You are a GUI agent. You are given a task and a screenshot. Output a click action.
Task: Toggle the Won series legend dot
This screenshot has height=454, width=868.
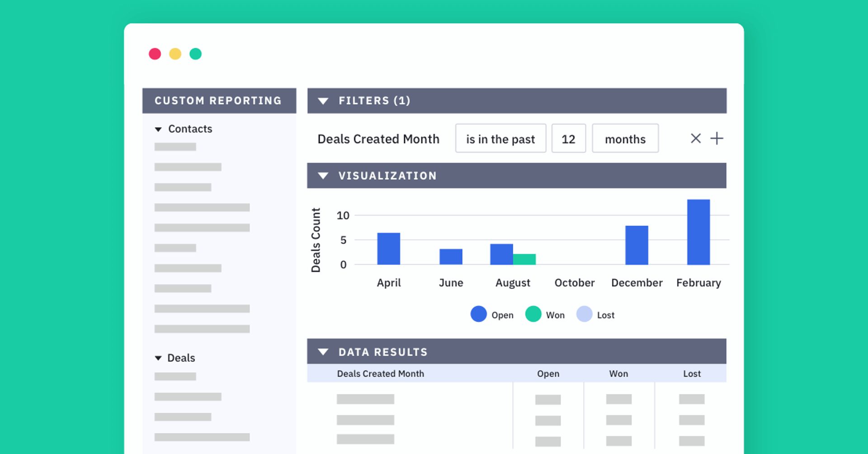pos(533,314)
